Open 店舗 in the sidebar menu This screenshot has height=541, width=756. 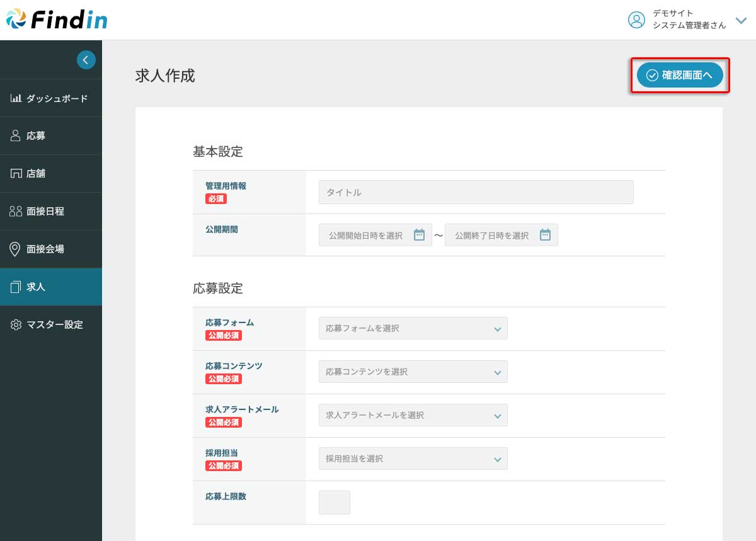(x=36, y=174)
